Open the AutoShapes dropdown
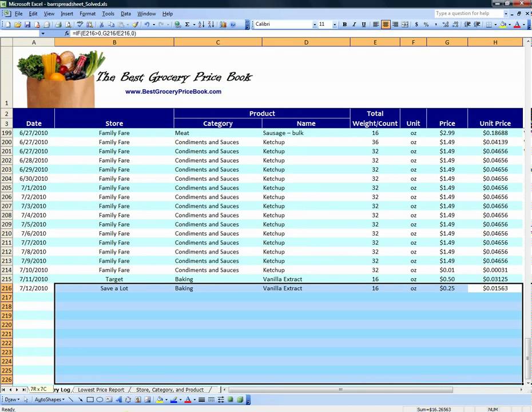This screenshot has width=532, height=412. (50, 400)
